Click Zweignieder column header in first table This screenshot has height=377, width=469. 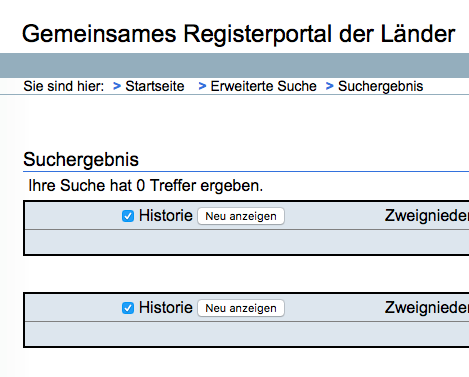427,216
